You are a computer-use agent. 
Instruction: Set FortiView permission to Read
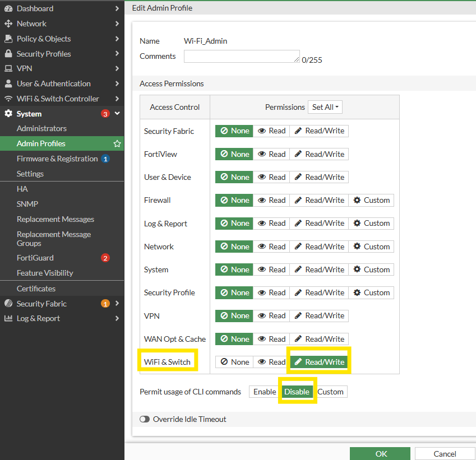pyautogui.click(x=271, y=154)
